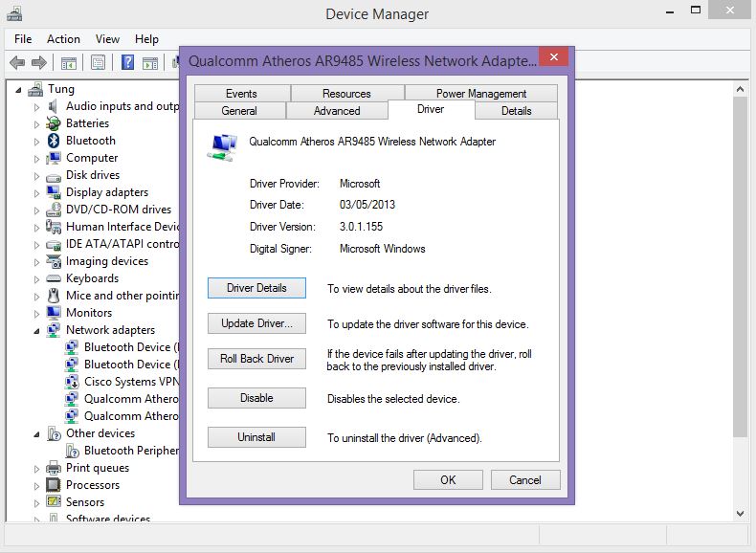Switch to the Power Management tab

481,94
